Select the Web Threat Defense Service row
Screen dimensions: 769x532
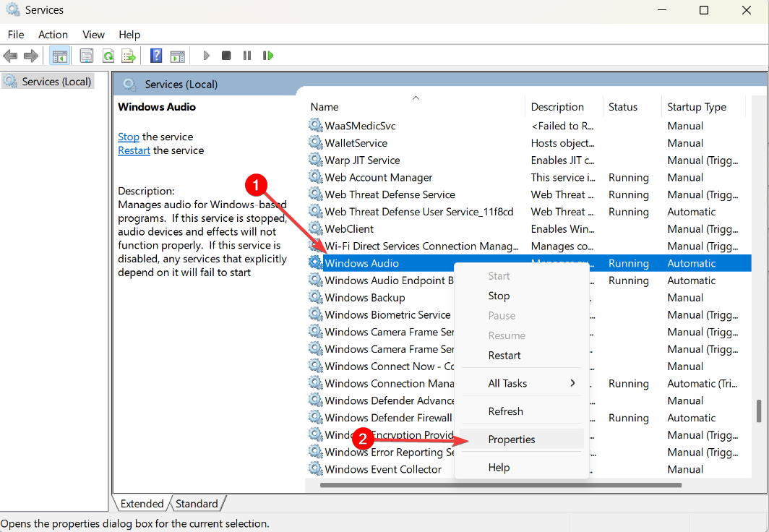(530, 194)
